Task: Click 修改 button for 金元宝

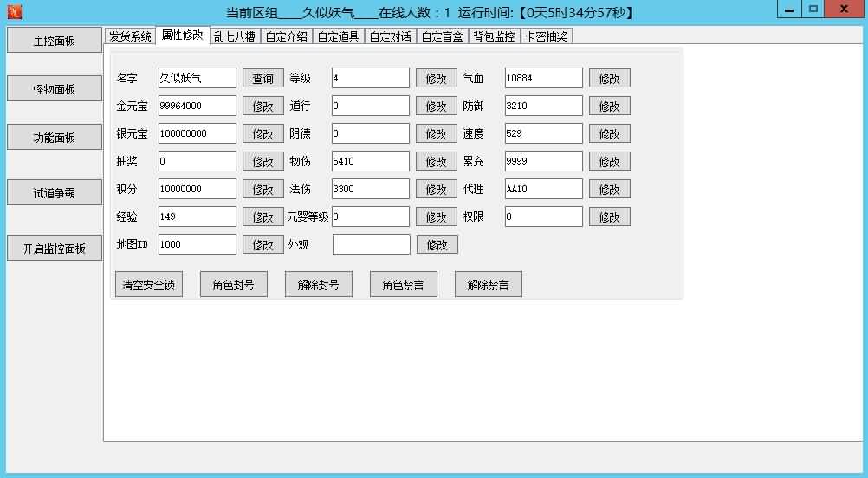Action: pyautogui.click(x=263, y=106)
